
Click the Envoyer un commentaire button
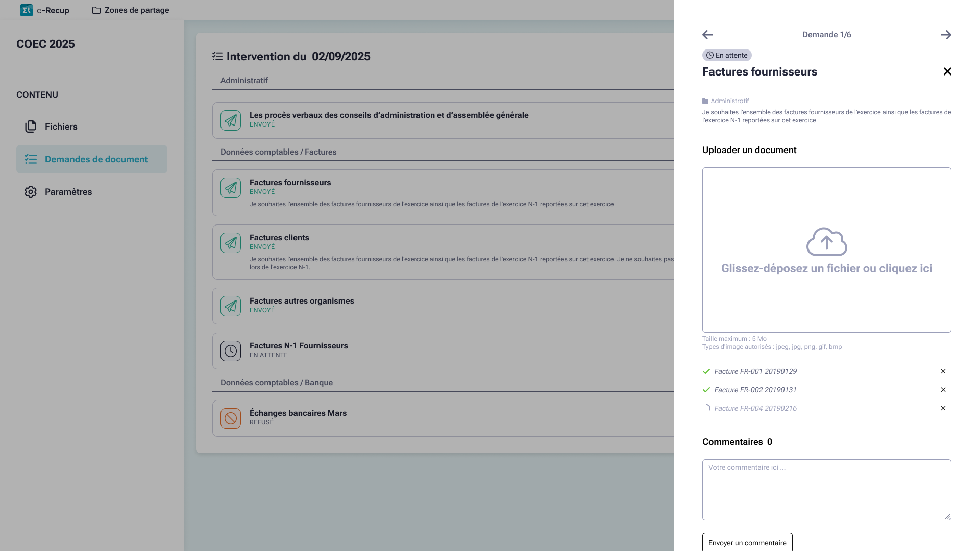[x=747, y=542]
